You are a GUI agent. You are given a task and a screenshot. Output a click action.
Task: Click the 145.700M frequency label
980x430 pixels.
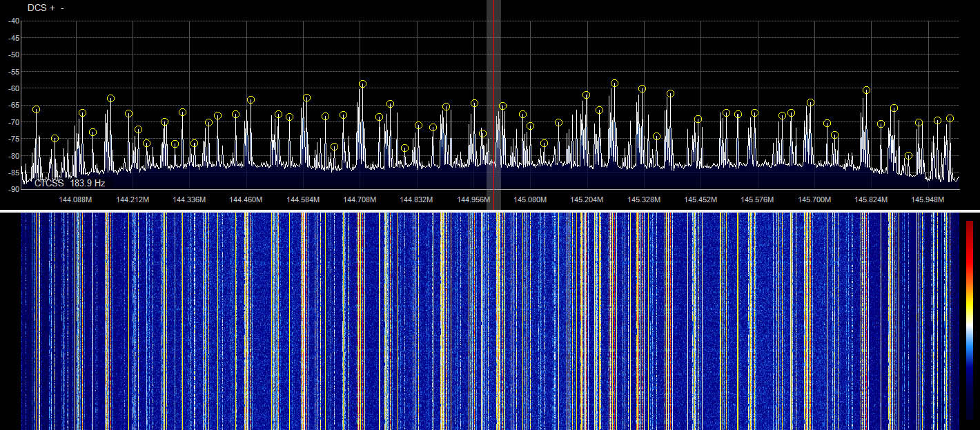pos(814,200)
